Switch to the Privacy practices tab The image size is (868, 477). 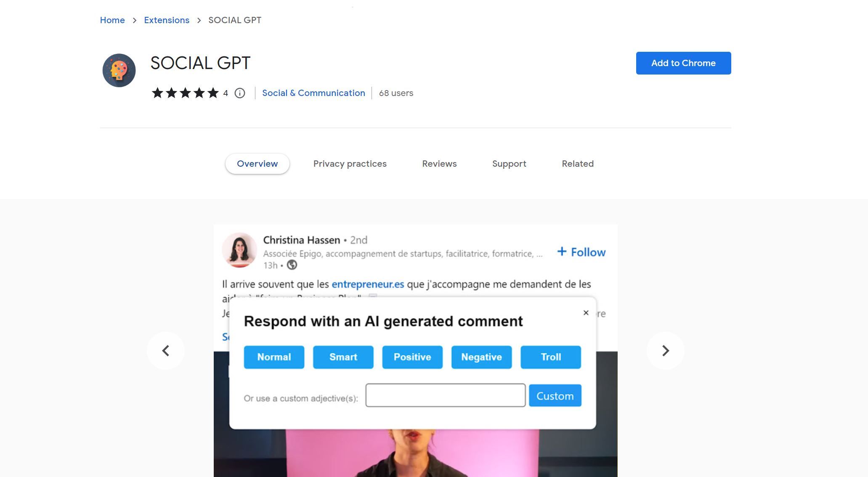[x=350, y=163]
